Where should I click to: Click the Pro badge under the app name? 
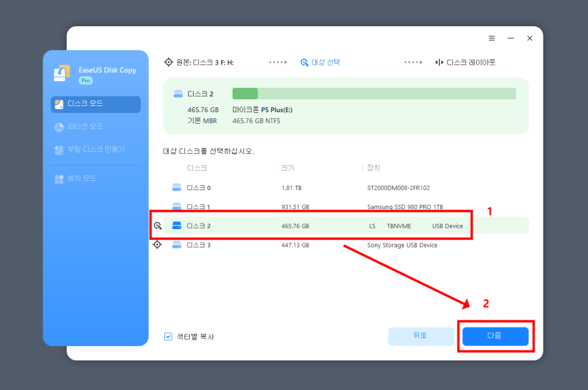click(x=85, y=80)
